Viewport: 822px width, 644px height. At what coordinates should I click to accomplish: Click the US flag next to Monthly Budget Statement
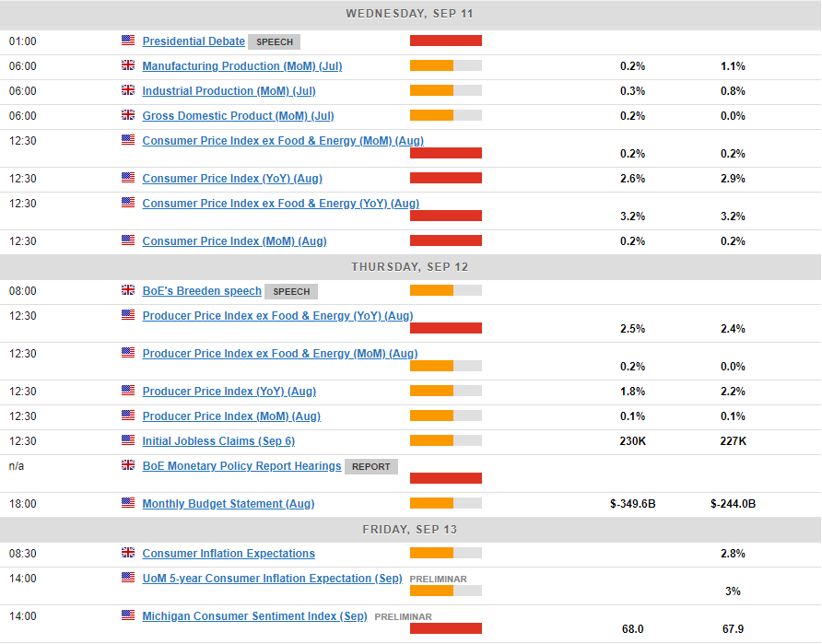[x=128, y=503]
